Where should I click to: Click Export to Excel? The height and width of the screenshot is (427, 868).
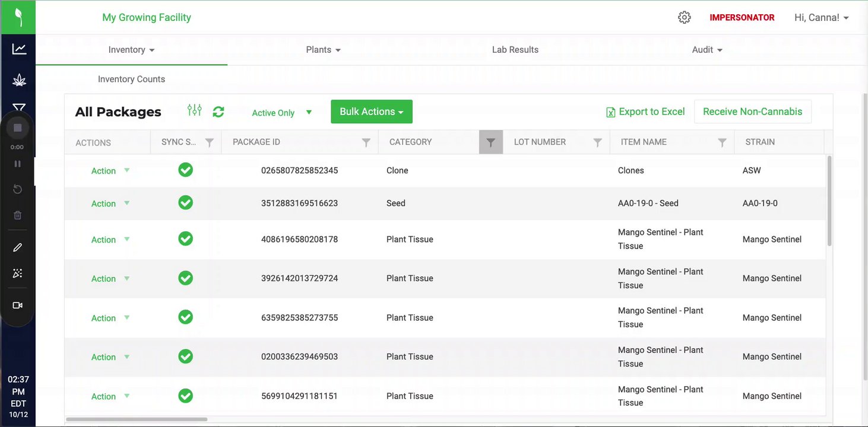(x=645, y=111)
